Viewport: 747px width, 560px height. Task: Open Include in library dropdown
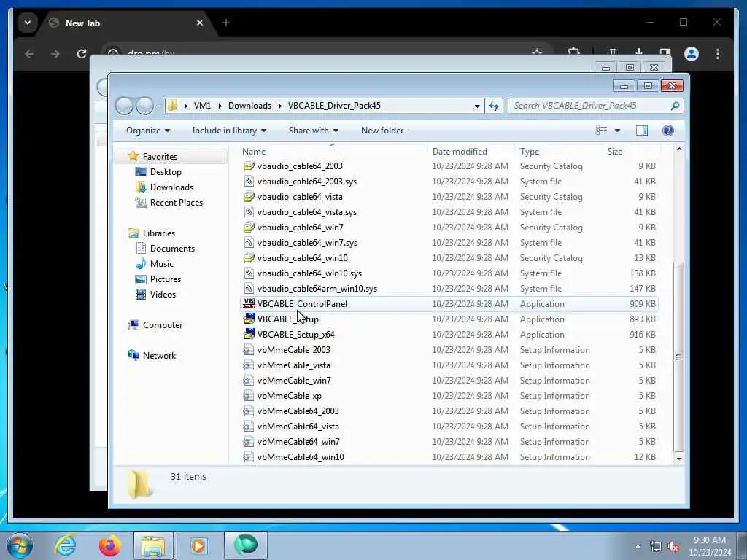tap(229, 131)
